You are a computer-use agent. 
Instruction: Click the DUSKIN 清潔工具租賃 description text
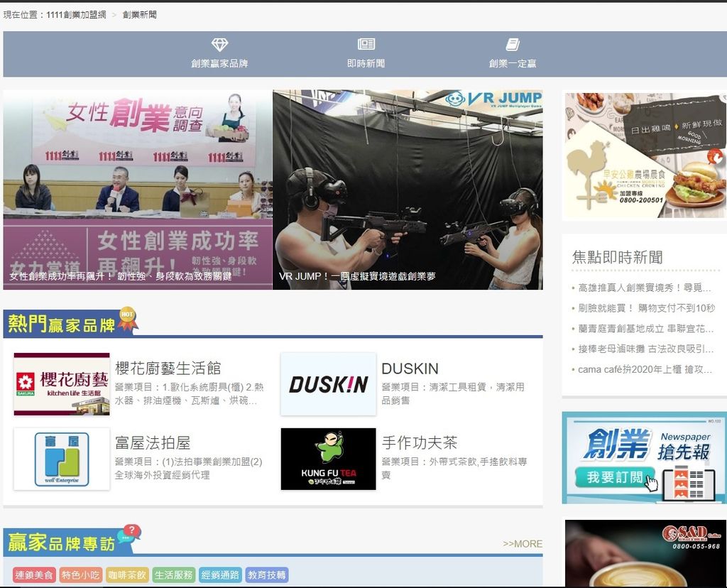pos(453,393)
